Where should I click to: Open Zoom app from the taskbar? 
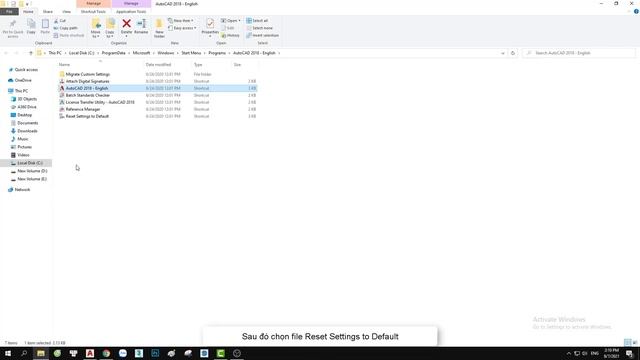[x=122, y=353]
